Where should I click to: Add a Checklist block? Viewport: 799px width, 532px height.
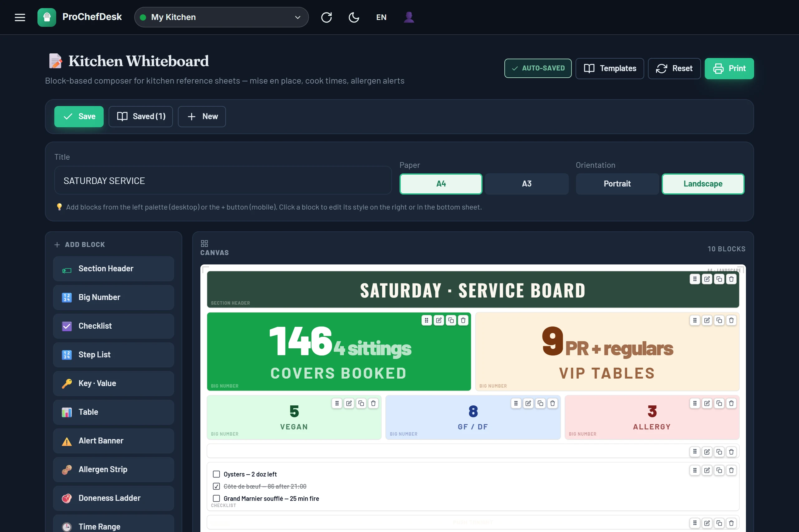[113, 326]
